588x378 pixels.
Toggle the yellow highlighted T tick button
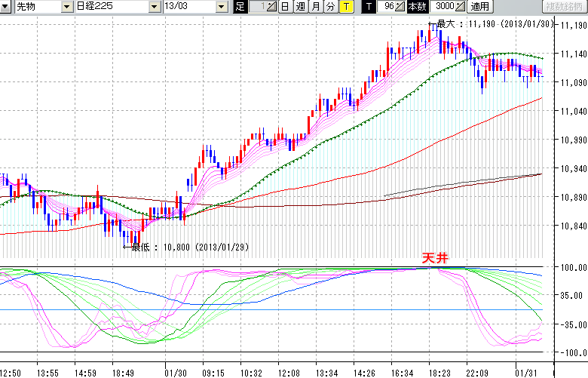346,7
